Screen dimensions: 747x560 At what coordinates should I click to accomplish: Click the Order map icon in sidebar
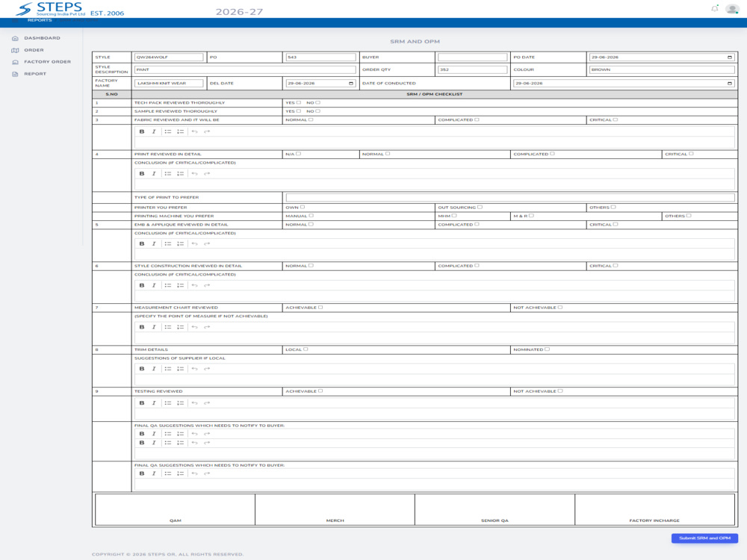pyautogui.click(x=15, y=50)
